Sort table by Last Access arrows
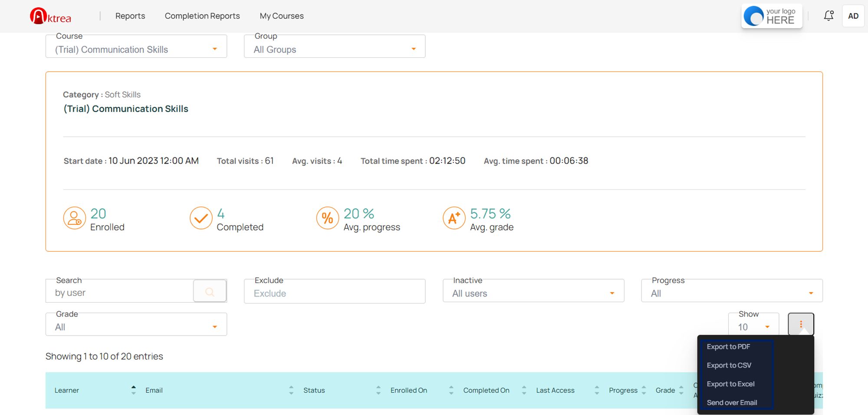The height and width of the screenshot is (415, 868). point(597,390)
